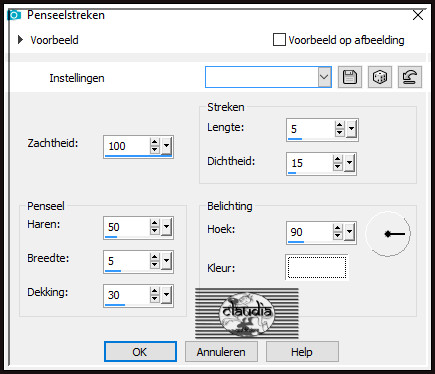Open Help for brush strokes dialog

pos(302,352)
